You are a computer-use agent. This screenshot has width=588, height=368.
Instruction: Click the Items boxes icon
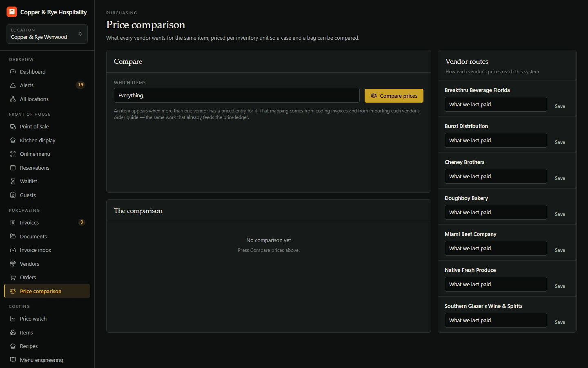point(13,332)
